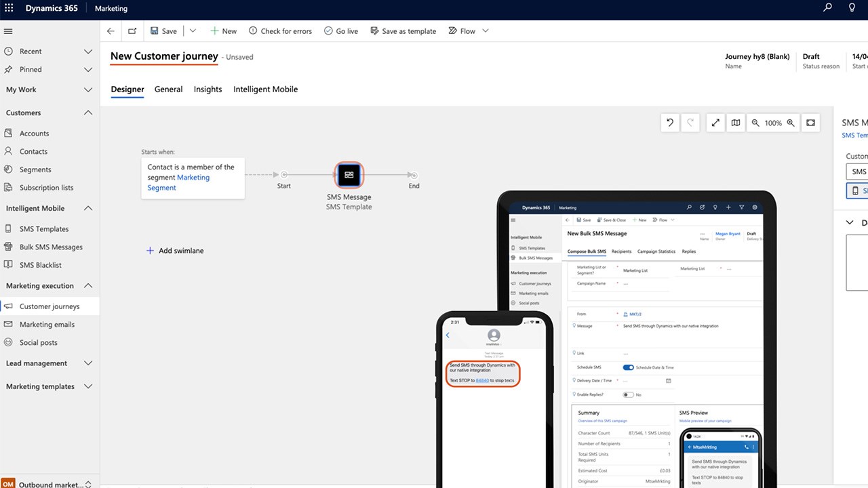The image size is (868, 488).
Task: Toggle Schedule SMS switch in tablet image
Action: click(x=628, y=367)
